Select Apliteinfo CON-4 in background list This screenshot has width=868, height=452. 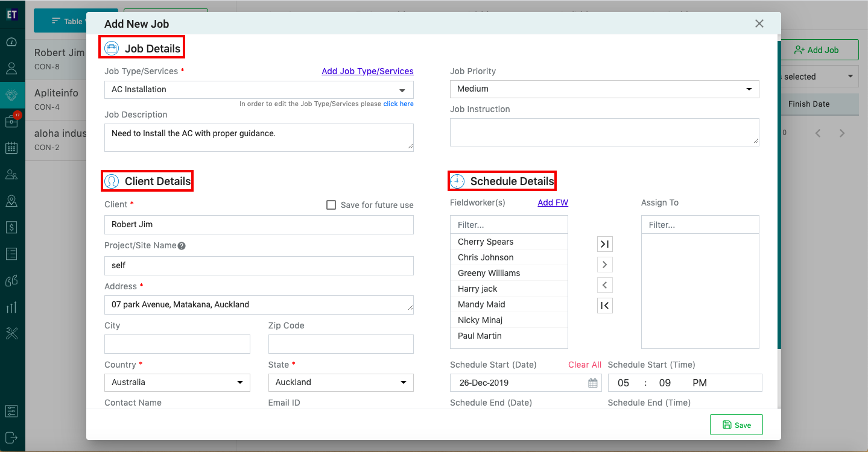point(55,99)
